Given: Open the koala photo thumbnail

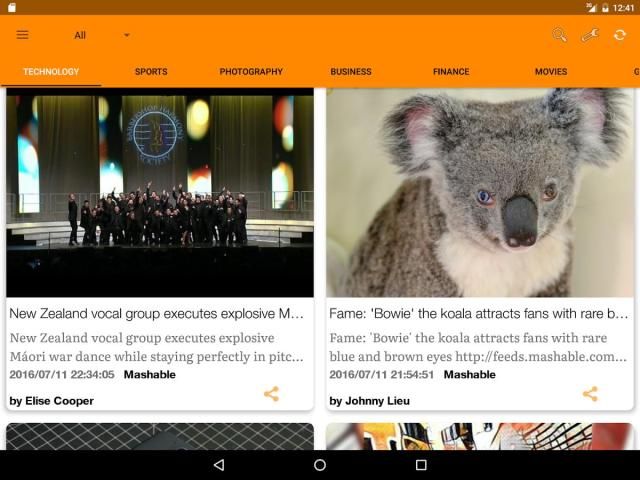Looking at the screenshot, I should tap(480, 192).
